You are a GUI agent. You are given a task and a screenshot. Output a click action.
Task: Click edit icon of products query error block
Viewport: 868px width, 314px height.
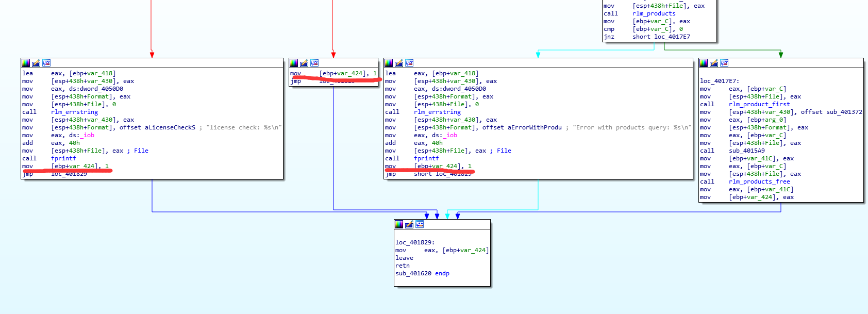[399, 63]
